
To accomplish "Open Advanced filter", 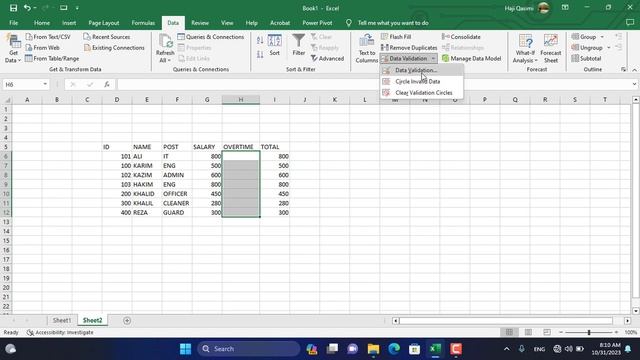I will (327, 58).
